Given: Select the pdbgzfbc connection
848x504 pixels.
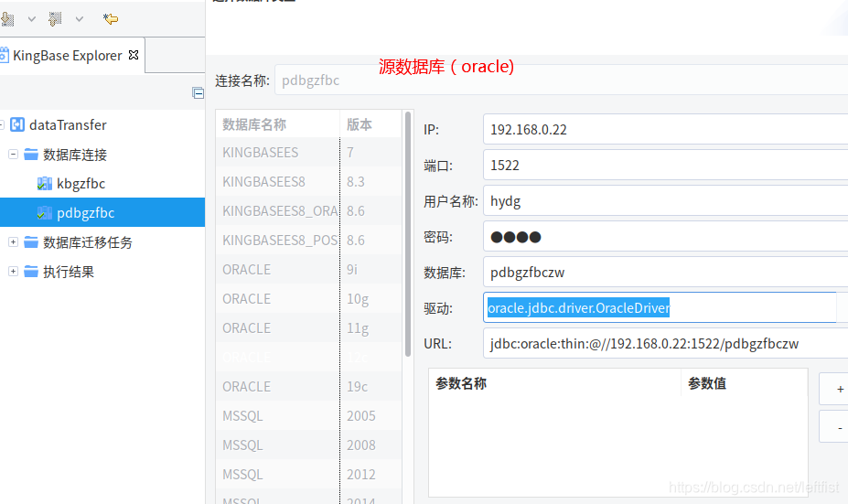Looking at the screenshot, I should pyautogui.click(x=85, y=213).
